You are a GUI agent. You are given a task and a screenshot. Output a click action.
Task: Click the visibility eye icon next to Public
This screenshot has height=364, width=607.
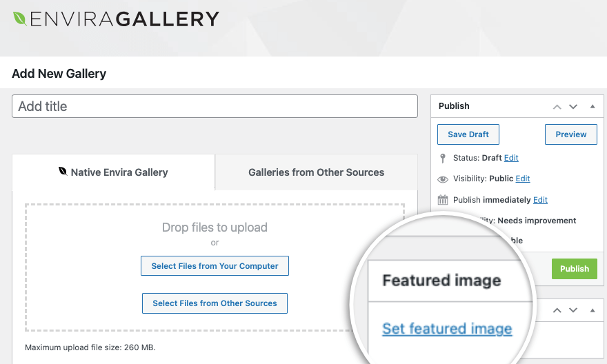pyautogui.click(x=442, y=179)
